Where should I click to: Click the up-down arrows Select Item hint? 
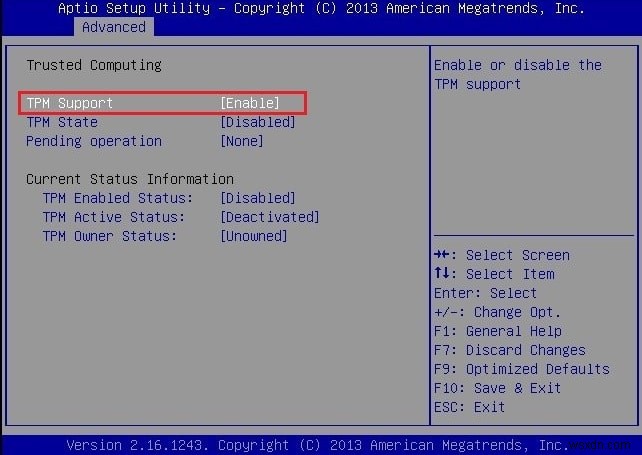point(494,274)
